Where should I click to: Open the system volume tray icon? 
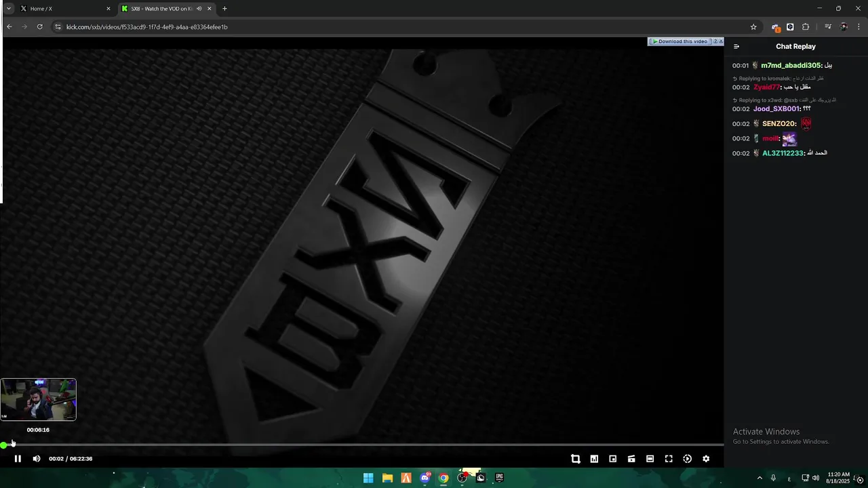[816, 478]
